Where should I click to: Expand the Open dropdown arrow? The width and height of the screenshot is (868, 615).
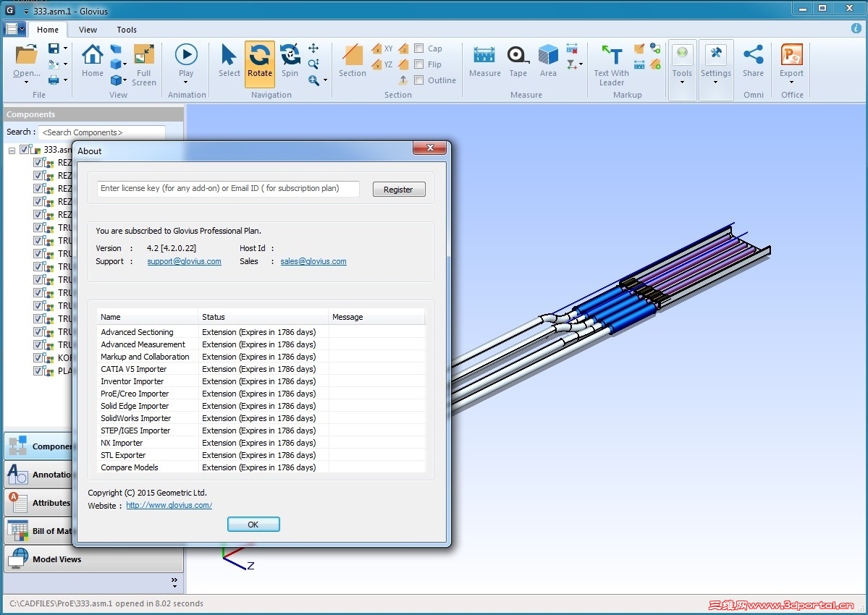click(x=26, y=82)
